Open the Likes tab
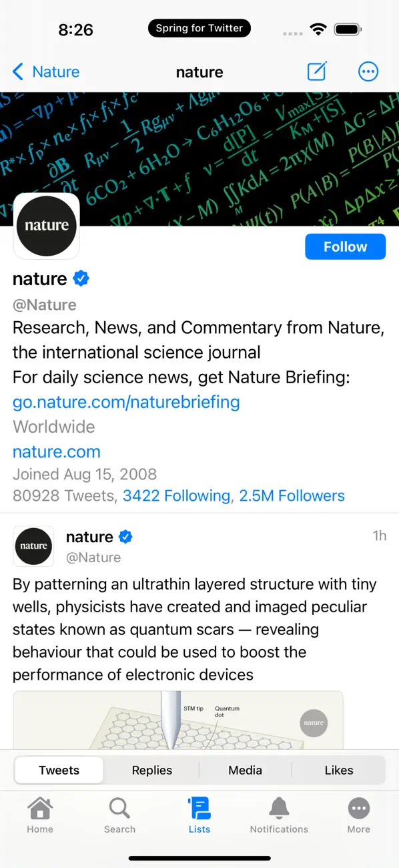Screen dimensions: 399x868 click(338, 770)
